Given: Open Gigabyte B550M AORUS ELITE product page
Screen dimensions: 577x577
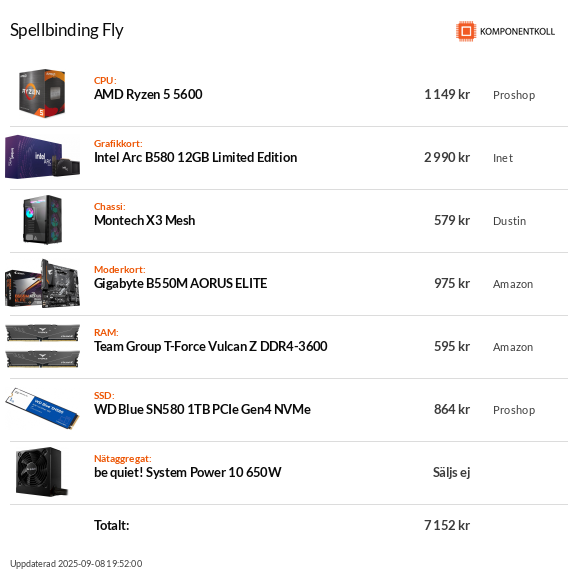Looking at the screenshot, I should pyautogui.click(x=180, y=283).
